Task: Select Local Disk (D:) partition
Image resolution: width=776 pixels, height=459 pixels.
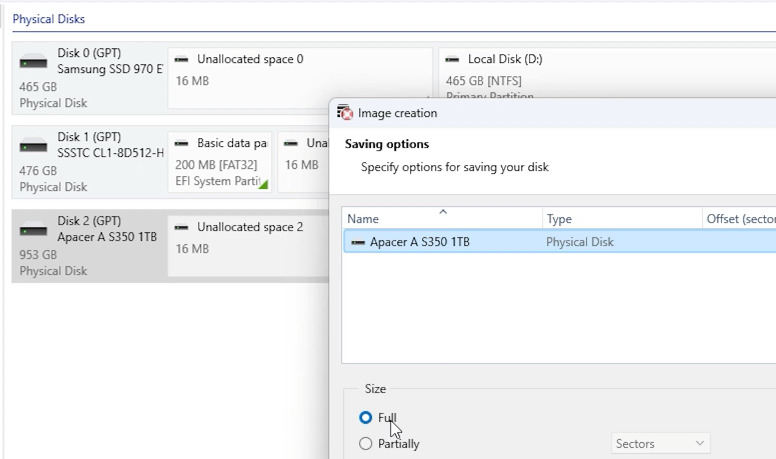Action: click(607, 74)
